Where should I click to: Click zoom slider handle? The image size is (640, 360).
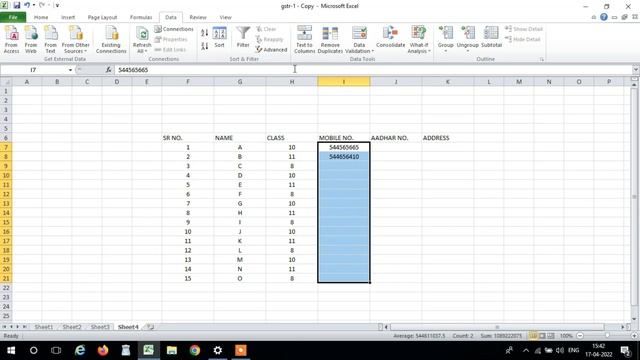[x=607, y=336]
